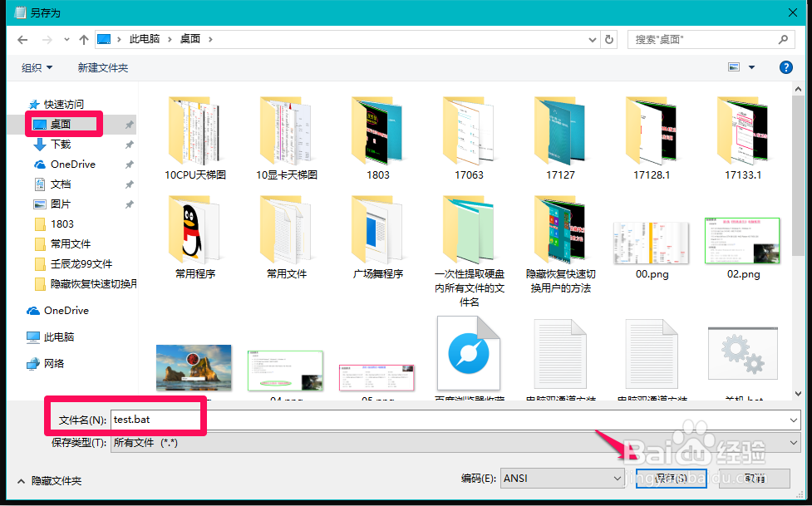Viewport: 812px width, 506px height.
Task: Click the 取消 button
Action: (755, 479)
